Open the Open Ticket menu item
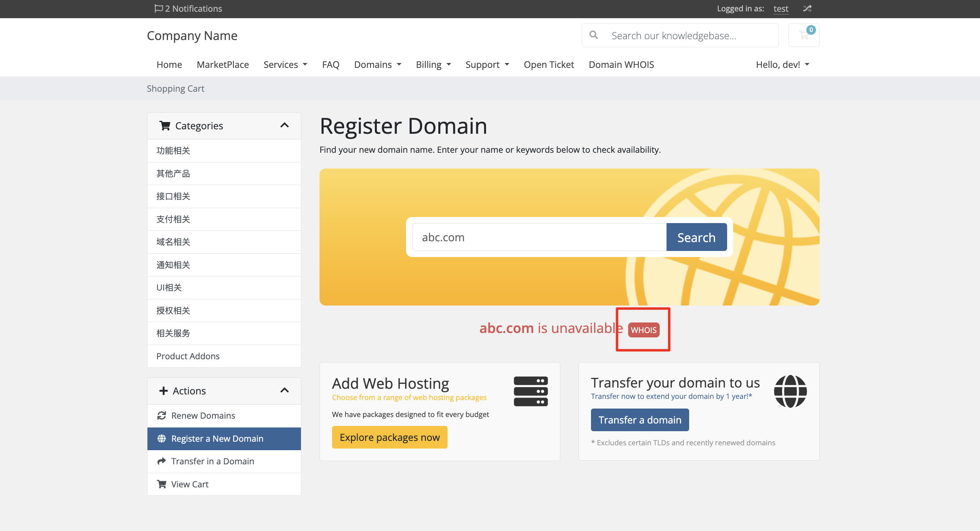The width and height of the screenshot is (980, 531). pos(549,64)
